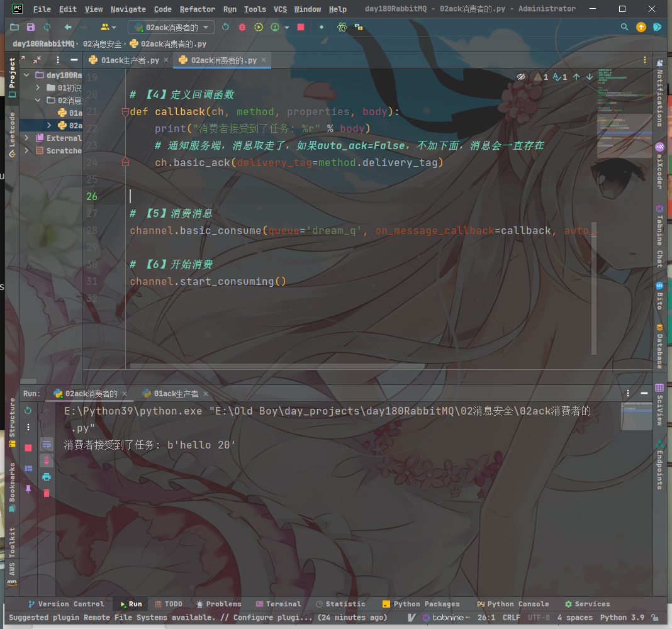Screen dimensions: 672x629
Task: Open the Terminal tool window
Action: click(278, 604)
